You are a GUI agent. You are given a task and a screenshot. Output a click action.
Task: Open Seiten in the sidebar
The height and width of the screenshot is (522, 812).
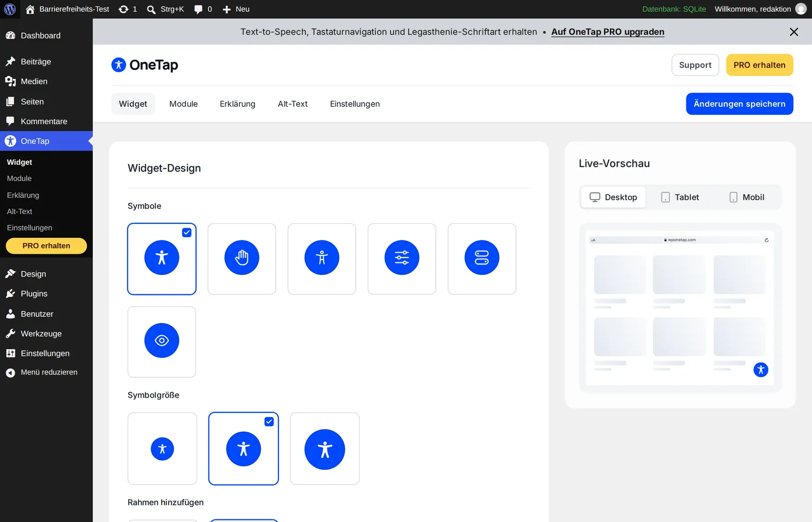[46, 102]
